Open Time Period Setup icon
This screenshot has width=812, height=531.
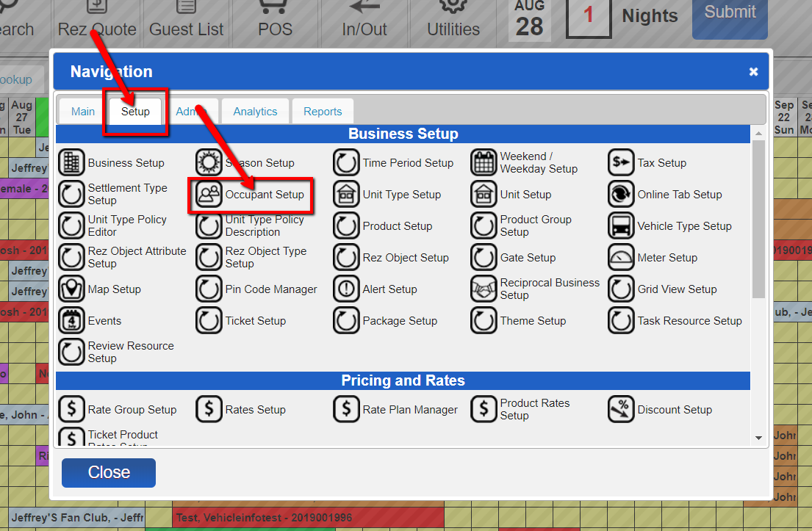(346, 162)
